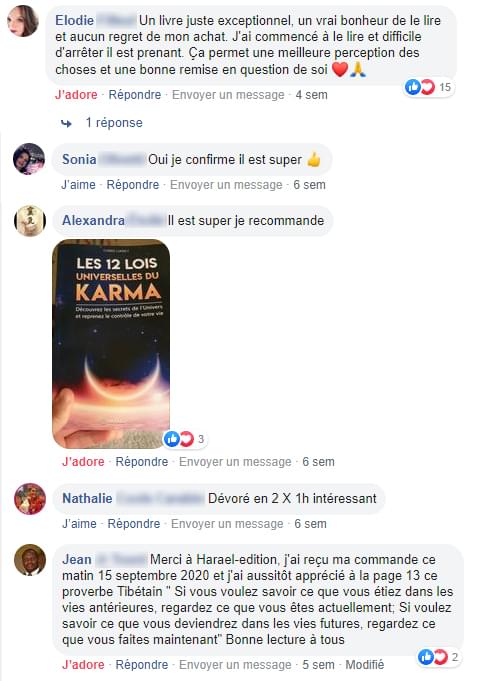
Task: Open Jean's profile avatar
Action: click(30, 560)
